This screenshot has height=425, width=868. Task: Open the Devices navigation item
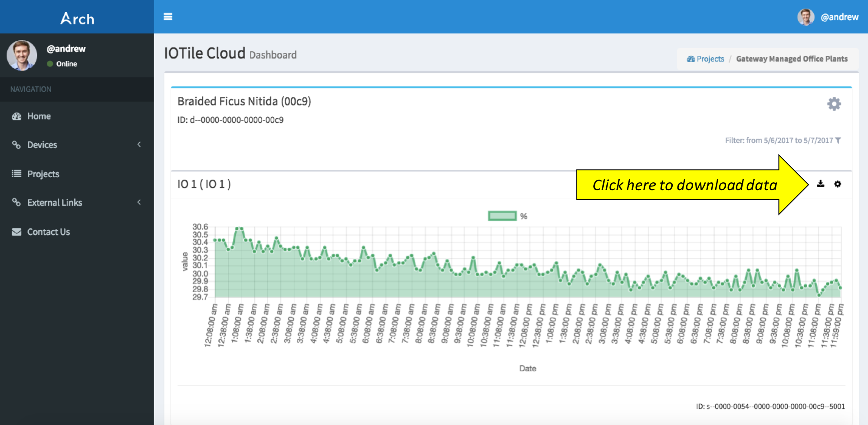pos(77,145)
